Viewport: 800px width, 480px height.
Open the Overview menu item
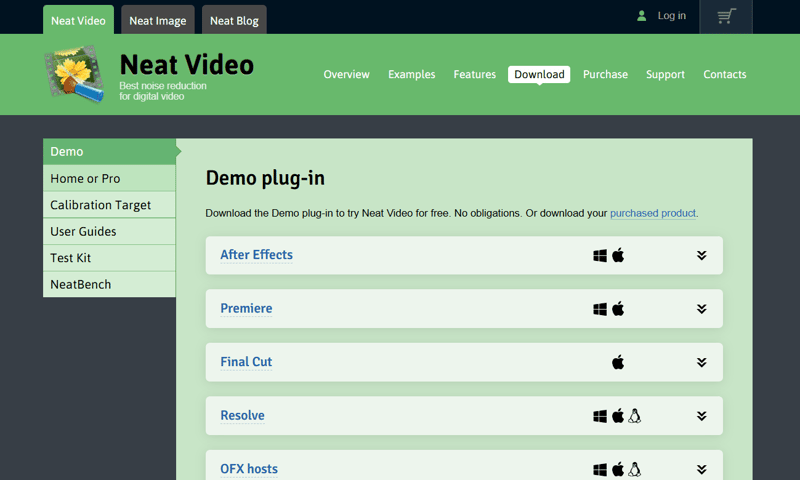point(346,74)
